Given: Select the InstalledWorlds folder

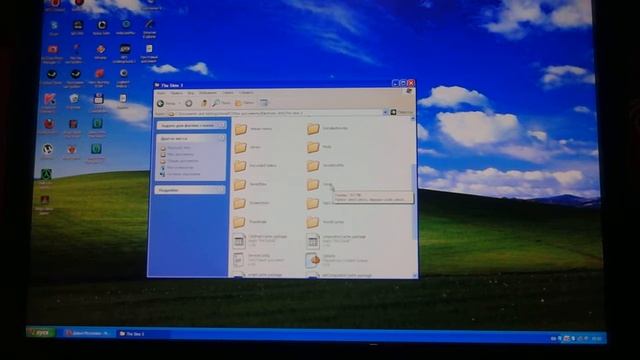Looking at the screenshot, I should (x=327, y=129).
